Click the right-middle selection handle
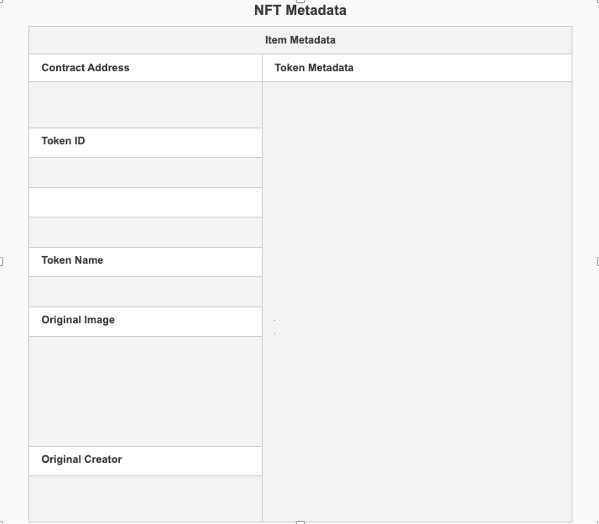599x524 pixels. 597,262
